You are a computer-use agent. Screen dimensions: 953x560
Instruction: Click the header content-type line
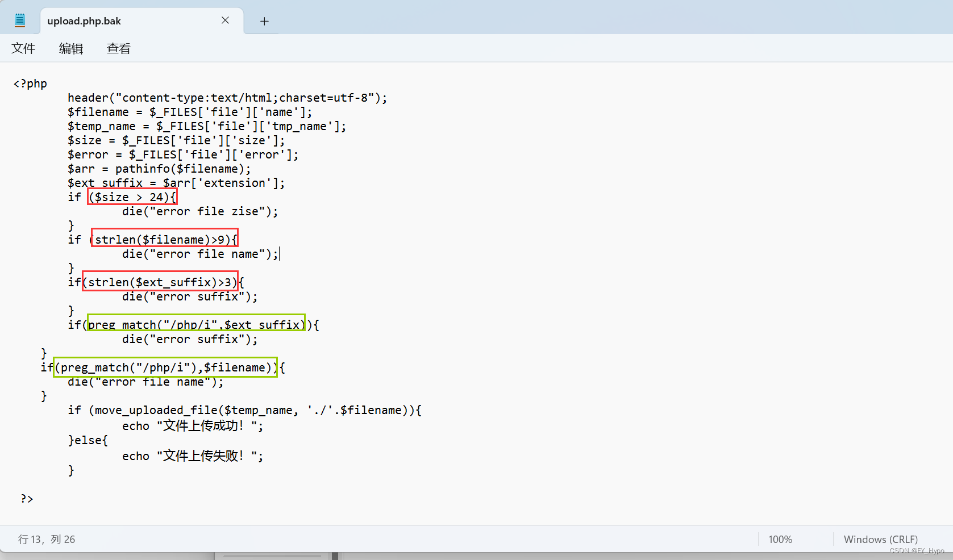[227, 98]
